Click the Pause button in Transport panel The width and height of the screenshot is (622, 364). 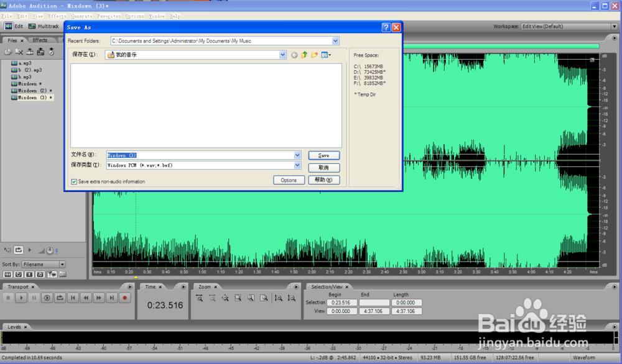[34, 298]
